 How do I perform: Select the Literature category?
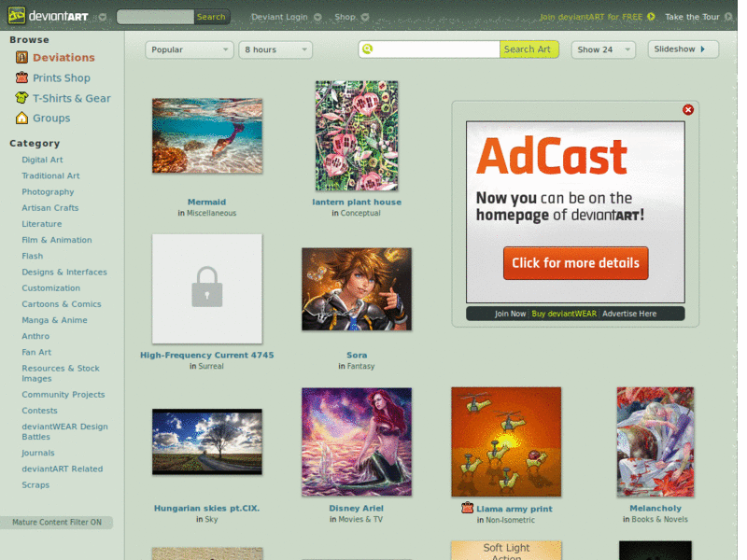pyautogui.click(x=41, y=224)
